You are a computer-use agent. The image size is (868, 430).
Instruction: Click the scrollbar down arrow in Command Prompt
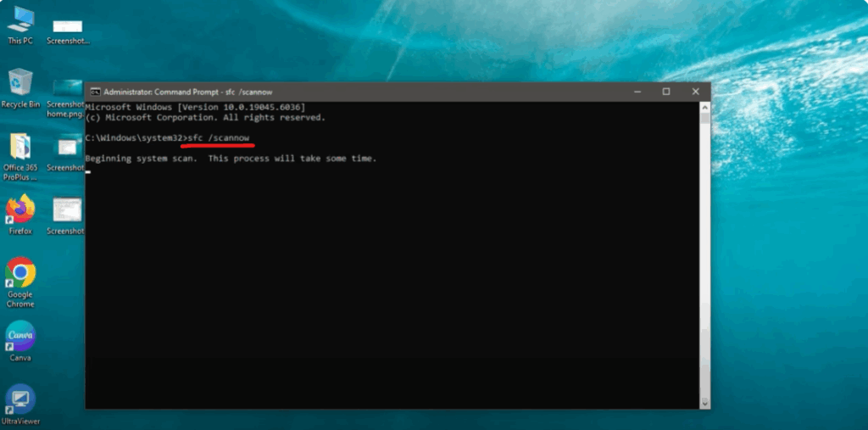point(704,403)
